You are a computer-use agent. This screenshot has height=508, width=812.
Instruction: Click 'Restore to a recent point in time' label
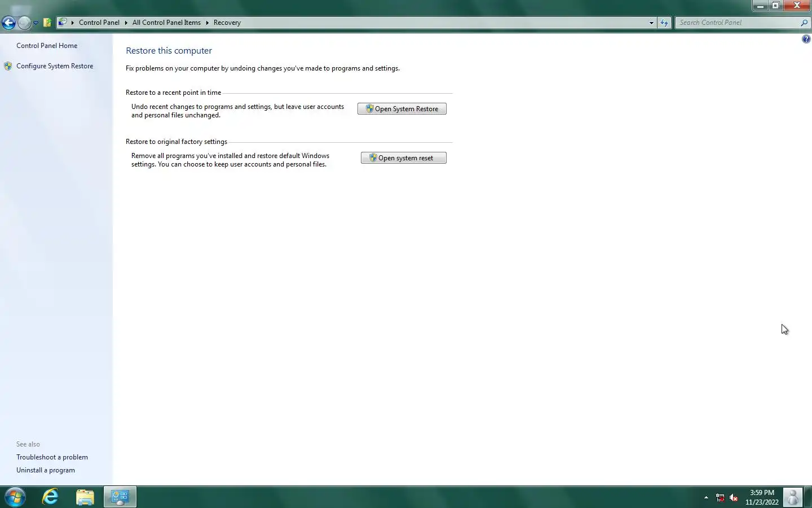(173, 93)
